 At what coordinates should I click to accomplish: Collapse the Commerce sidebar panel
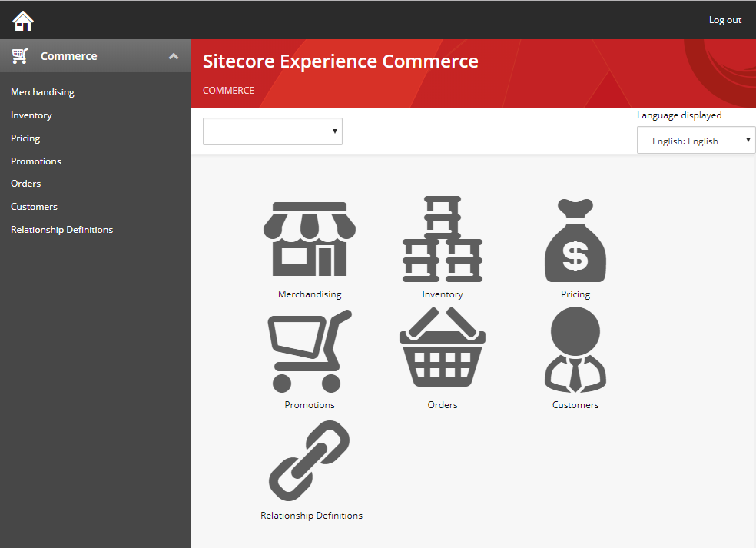click(x=174, y=55)
